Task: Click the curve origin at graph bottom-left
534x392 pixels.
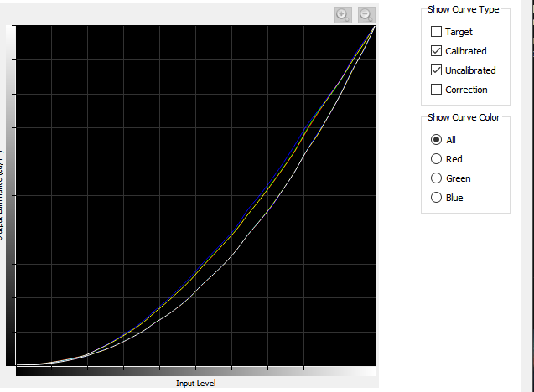Action: 18,365
